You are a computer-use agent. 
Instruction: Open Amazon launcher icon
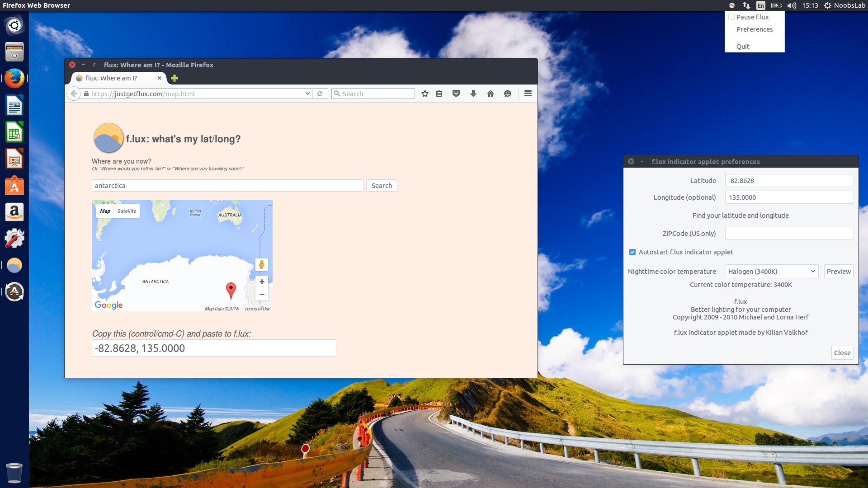tap(14, 212)
